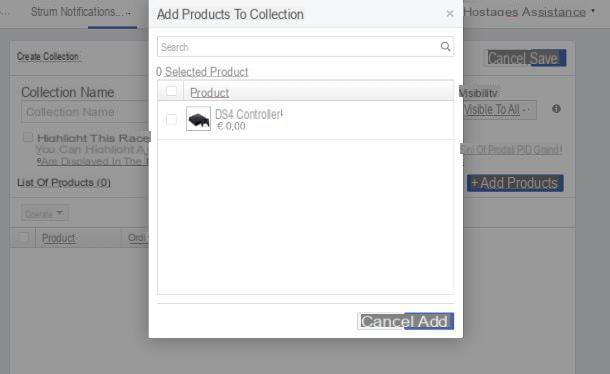Expand the bulk action dropdown under List Of Products

tap(45, 213)
